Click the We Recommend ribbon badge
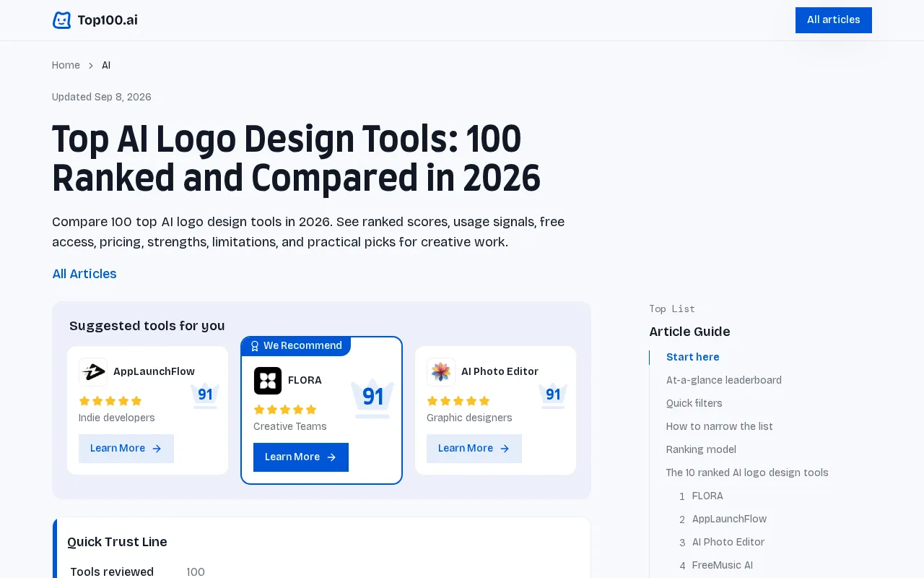This screenshot has width=924, height=578. pos(296,346)
